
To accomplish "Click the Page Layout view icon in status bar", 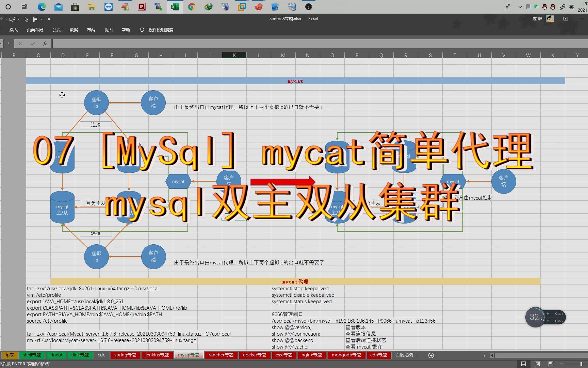I will [537, 363].
